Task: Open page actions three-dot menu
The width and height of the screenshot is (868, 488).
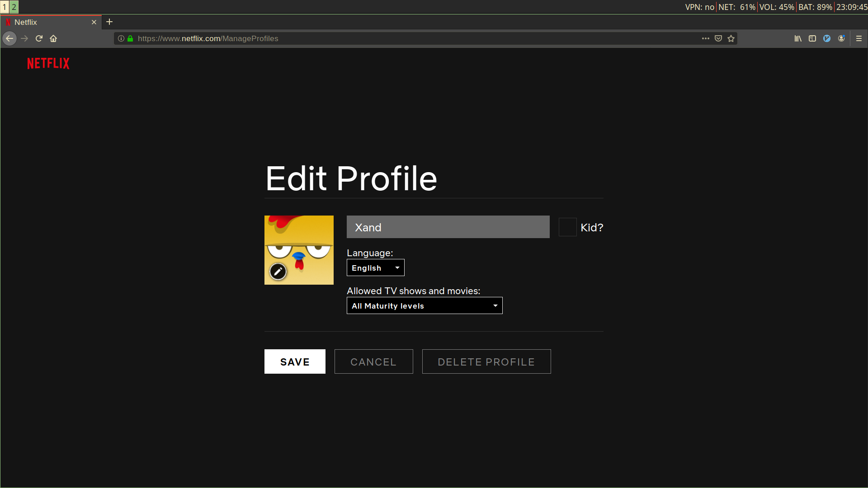Action: point(706,38)
